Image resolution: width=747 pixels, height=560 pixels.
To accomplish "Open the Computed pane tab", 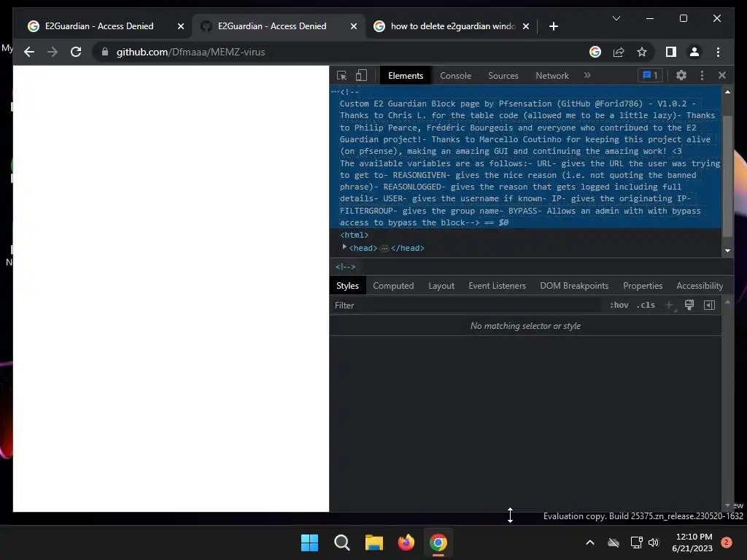I will [x=393, y=286].
